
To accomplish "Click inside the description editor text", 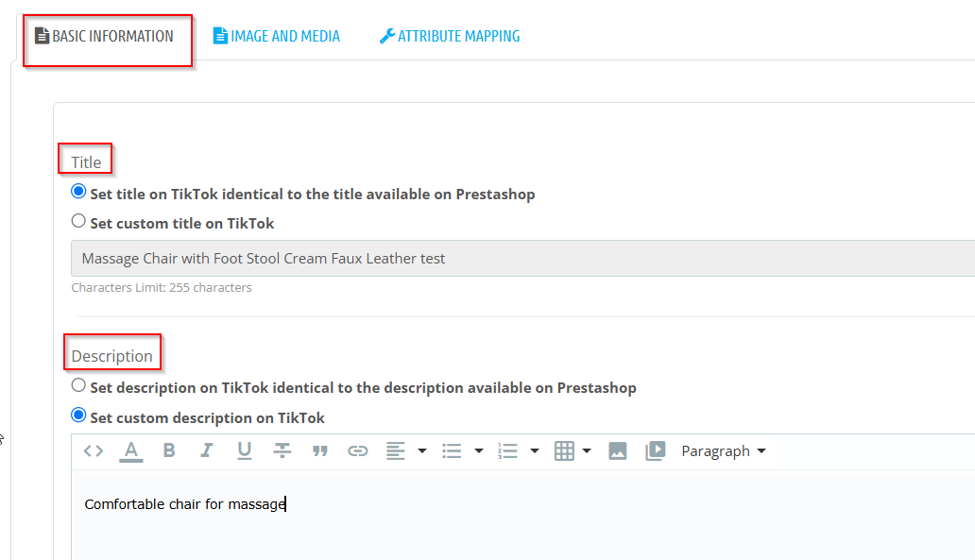I will [x=184, y=504].
